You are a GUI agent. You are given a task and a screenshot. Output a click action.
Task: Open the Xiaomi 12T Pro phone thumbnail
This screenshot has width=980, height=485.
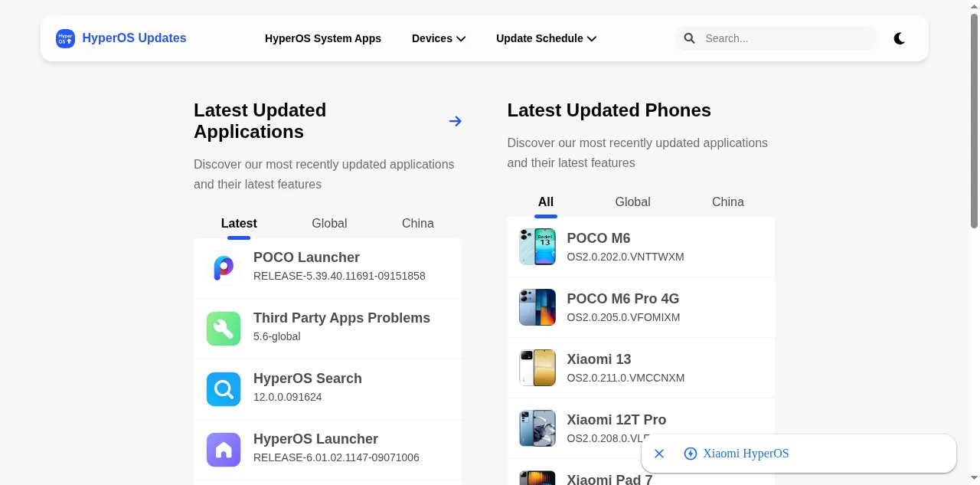[x=537, y=428]
